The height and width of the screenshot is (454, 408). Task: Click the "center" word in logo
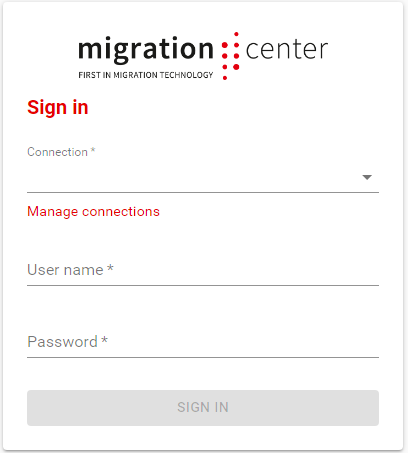coord(287,50)
